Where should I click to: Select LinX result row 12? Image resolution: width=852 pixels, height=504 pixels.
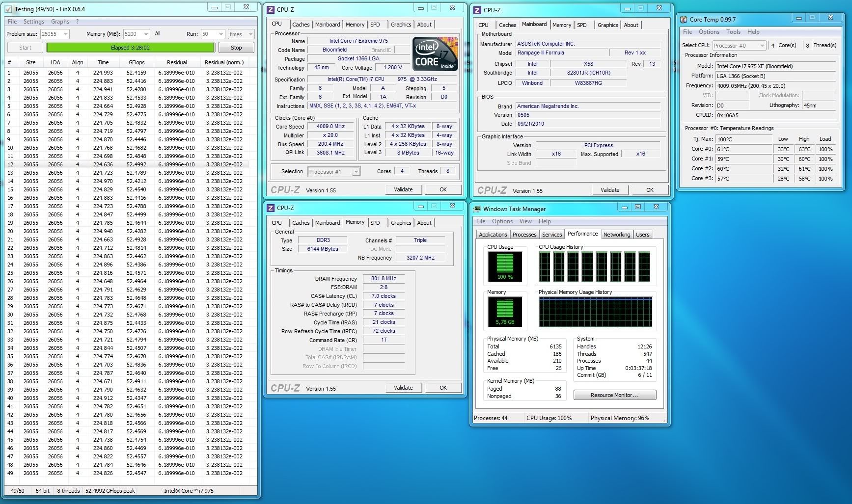[x=127, y=164]
